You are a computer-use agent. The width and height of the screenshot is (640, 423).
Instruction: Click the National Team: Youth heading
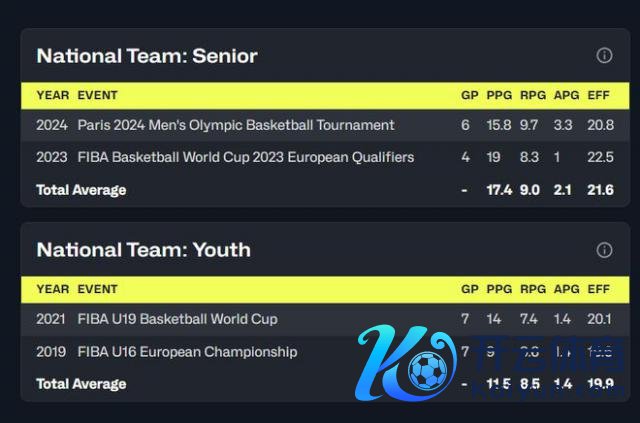(143, 250)
